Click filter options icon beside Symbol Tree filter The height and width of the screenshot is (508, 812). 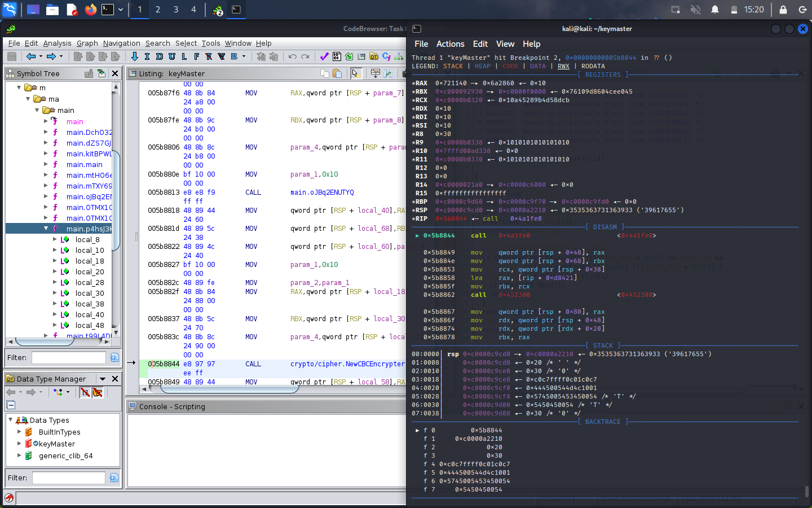[114, 357]
